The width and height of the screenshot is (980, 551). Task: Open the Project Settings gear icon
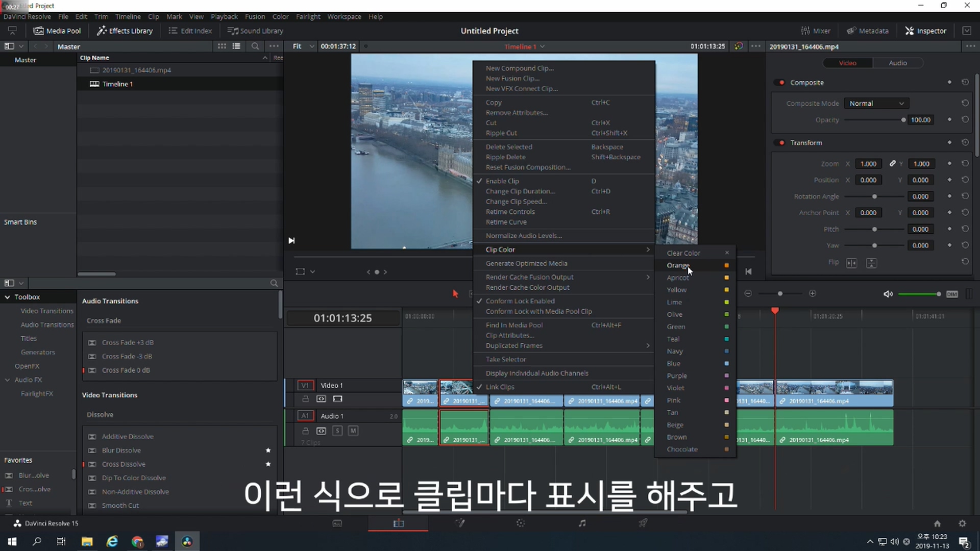pyautogui.click(x=962, y=523)
